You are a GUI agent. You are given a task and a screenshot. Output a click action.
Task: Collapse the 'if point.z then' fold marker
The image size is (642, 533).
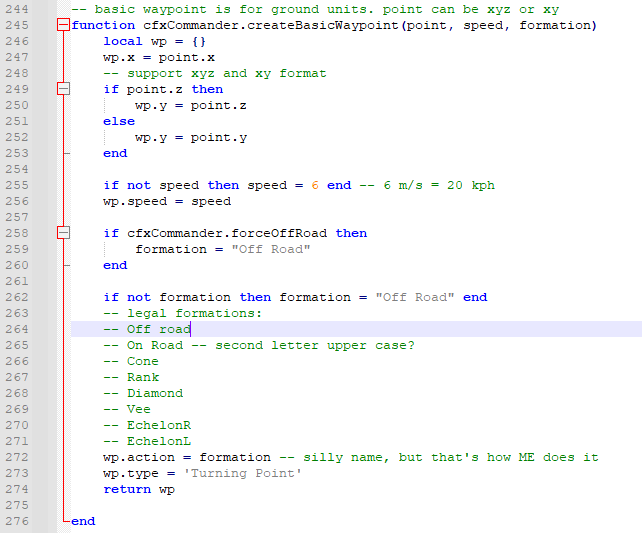tap(63, 89)
